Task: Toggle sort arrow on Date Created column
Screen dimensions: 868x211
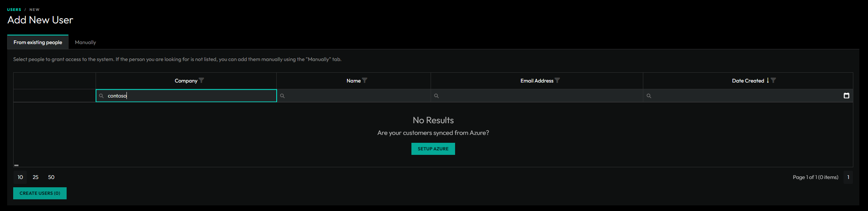Action: (x=767, y=80)
